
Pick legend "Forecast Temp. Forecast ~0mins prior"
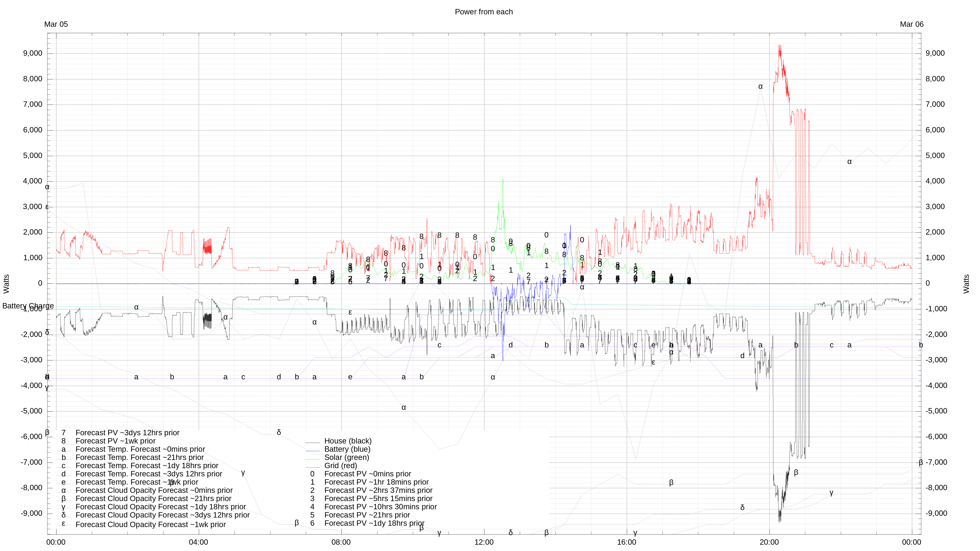[140, 449]
